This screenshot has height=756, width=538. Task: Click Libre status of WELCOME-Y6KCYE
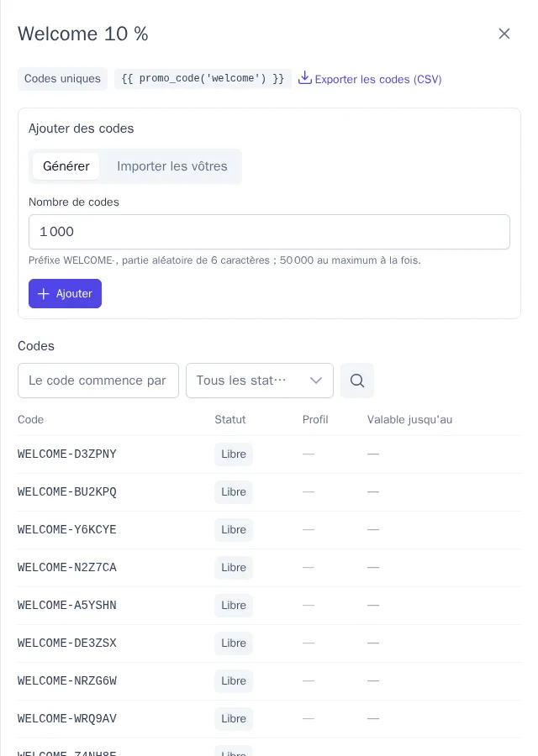coord(234,529)
